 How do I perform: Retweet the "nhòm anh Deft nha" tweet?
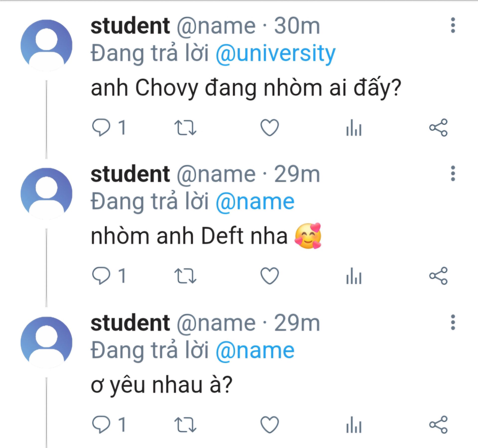185,276
